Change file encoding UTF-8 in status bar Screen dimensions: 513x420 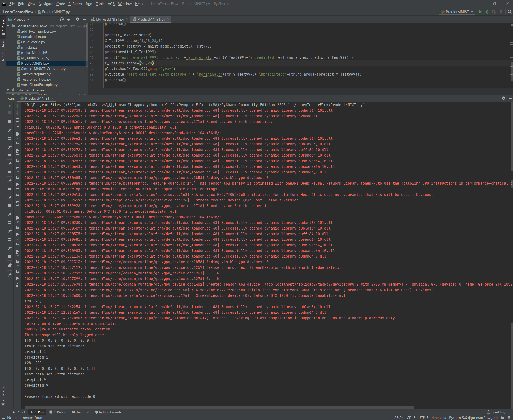point(423,418)
